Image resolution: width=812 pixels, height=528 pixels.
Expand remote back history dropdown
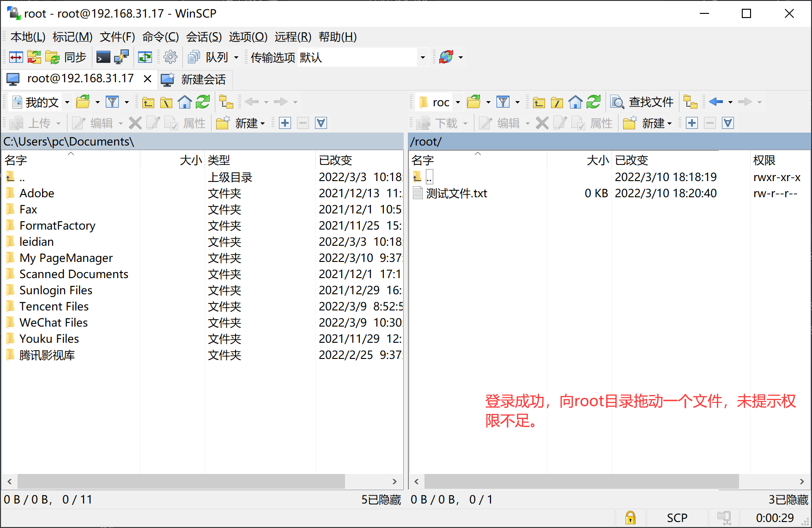tap(730, 102)
